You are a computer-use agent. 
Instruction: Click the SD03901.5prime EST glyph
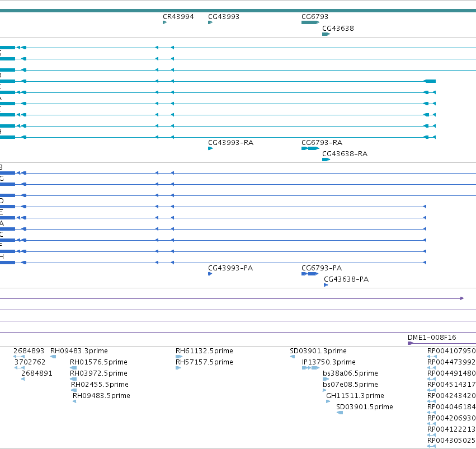[340, 413]
